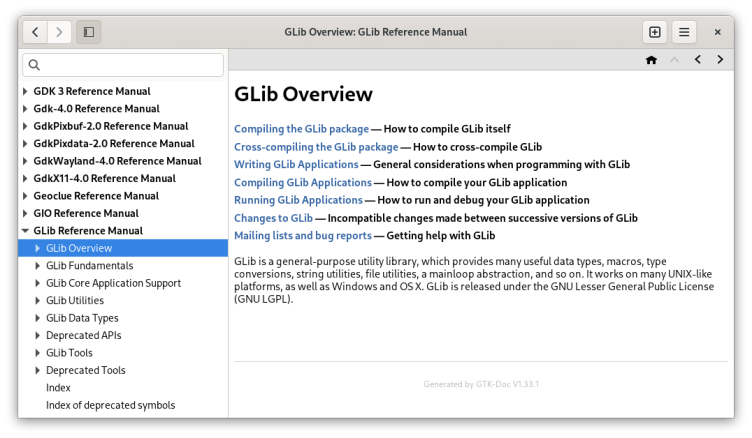Screen dimensions: 752x438
Task: Open the hamburger main menu
Action: 684,32
